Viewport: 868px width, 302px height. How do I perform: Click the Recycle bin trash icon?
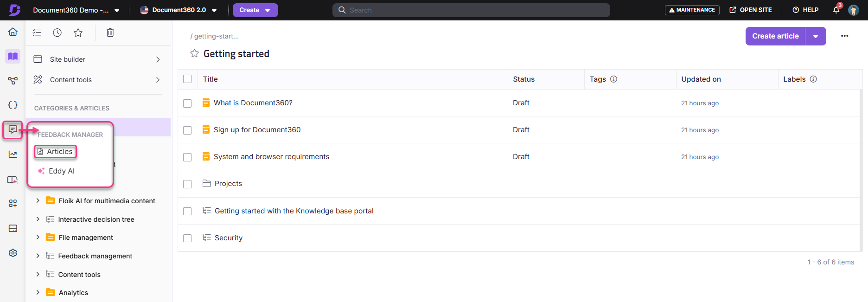point(110,32)
